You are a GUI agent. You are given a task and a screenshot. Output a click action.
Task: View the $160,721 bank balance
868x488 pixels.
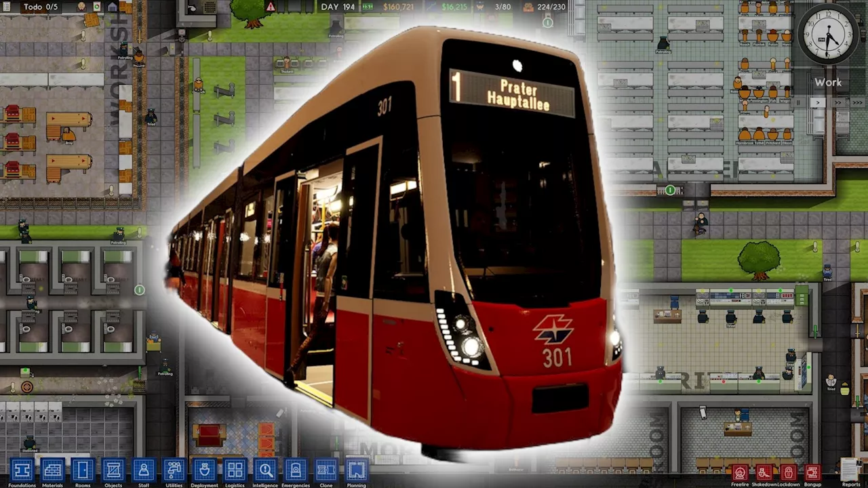(x=399, y=7)
